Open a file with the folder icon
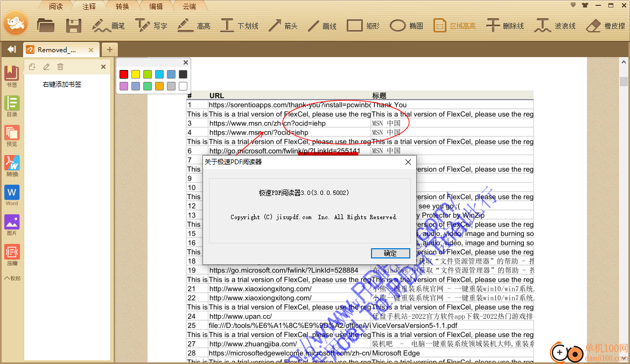 click(x=45, y=26)
